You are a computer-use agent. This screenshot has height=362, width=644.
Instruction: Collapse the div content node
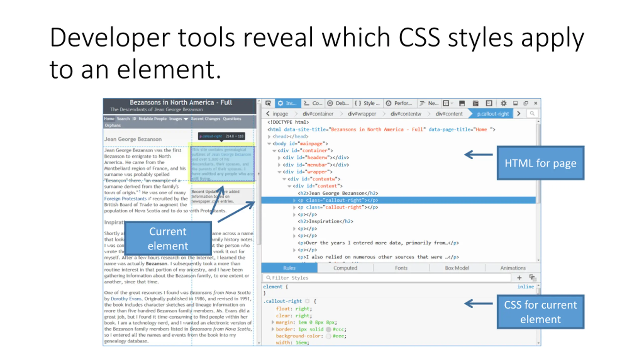(x=289, y=186)
